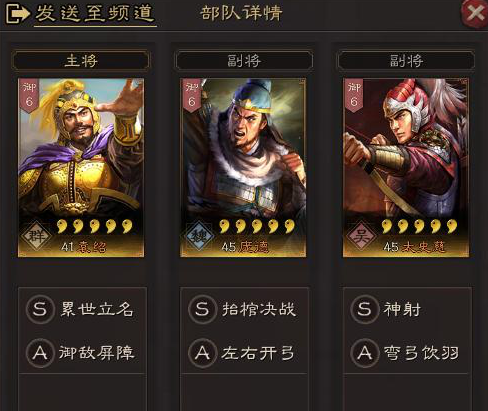Click the 魏 faction badge icon
The height and width of the screenshot is (411, 488).
[199, 236]
